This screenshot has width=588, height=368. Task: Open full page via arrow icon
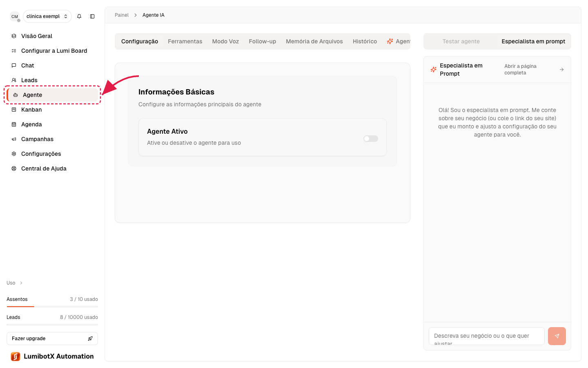[x=562, y=70]
